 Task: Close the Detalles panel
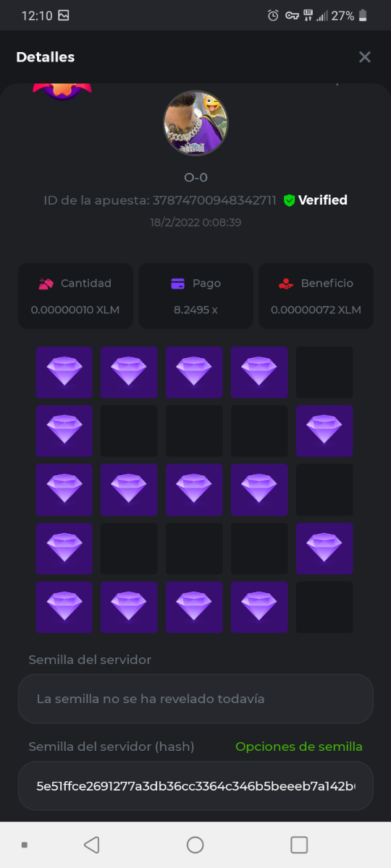click(365, 57)
